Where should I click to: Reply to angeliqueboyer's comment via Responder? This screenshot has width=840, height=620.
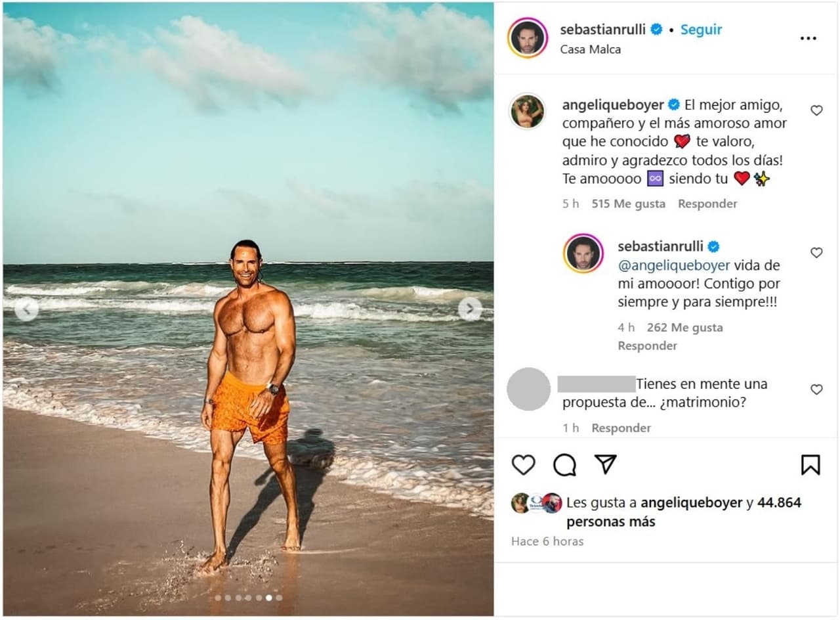pyautogui.click(x=707, y=204)
